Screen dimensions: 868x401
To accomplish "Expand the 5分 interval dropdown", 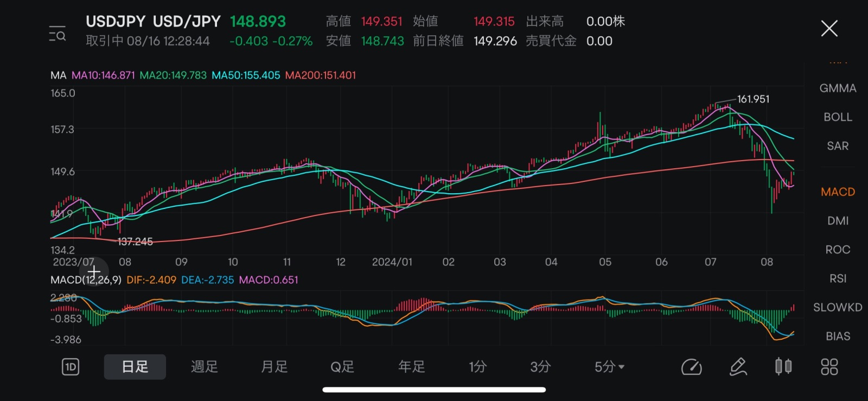I will click(x=609, y=367).
